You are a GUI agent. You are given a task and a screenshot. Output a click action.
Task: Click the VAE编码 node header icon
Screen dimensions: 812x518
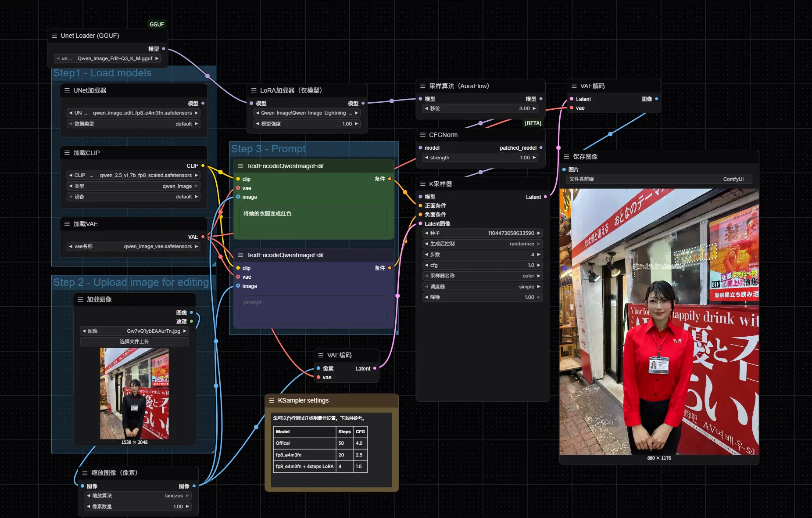(321, 355)
